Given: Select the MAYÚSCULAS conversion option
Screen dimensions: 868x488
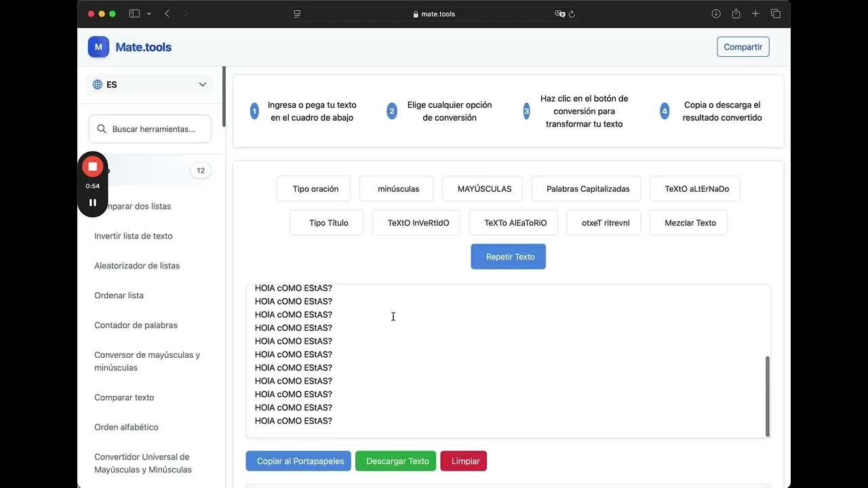Looking at the screenshot, I should pyautogui.click(x=482, y=189).
